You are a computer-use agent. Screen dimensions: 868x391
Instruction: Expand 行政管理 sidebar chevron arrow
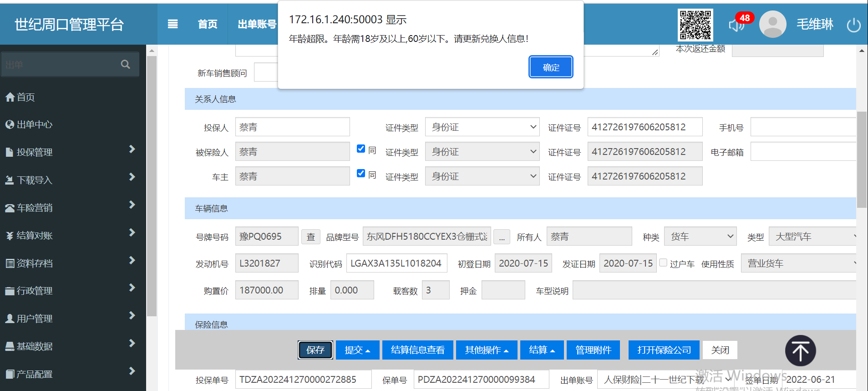[x=132, y=288]
